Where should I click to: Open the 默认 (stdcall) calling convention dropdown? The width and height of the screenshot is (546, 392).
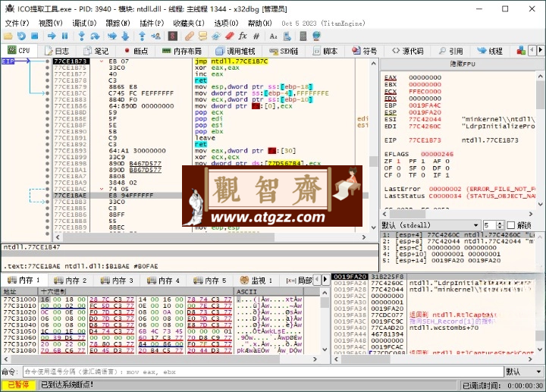(431, 225)
